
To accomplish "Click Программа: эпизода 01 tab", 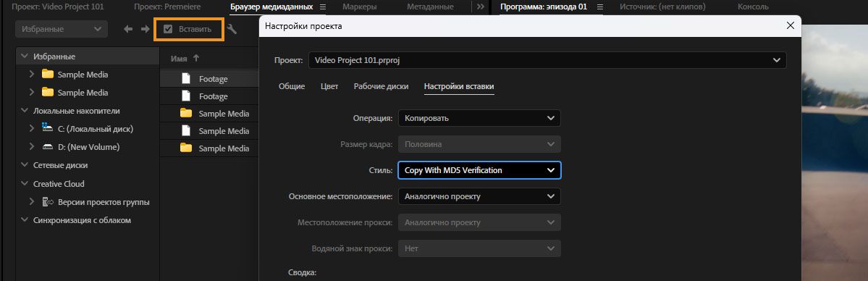I will click(543, 7).
